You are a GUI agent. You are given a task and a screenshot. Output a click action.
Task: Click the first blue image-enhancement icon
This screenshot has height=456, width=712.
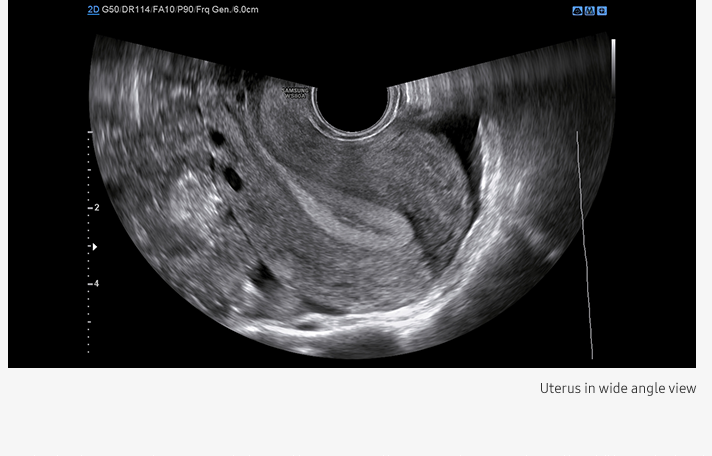coord(577,11)
